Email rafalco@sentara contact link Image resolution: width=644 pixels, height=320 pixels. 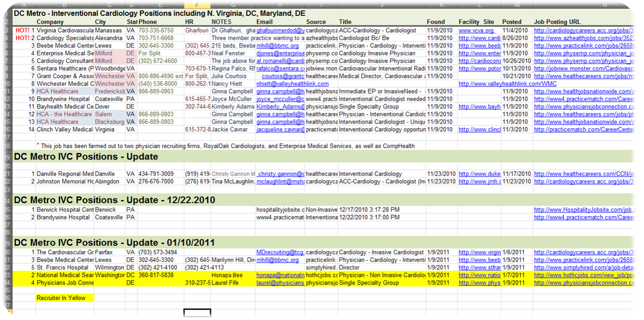click(280, 69)
